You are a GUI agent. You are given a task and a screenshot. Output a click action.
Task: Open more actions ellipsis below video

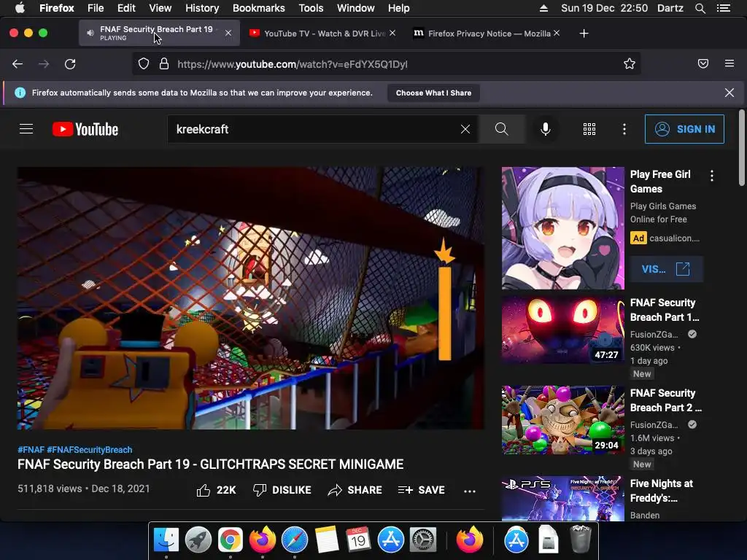pyautogui.click(x=470, y=491)
